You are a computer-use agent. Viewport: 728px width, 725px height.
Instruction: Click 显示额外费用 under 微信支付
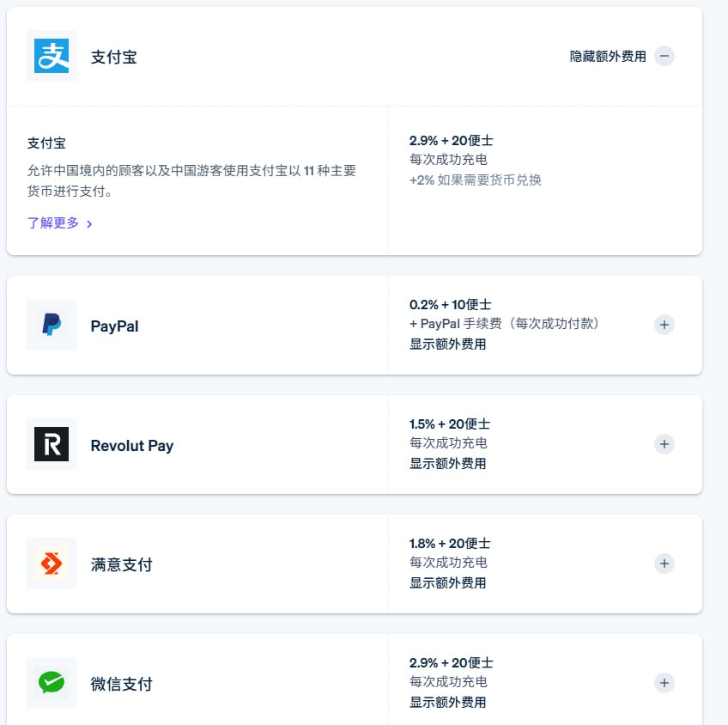click(x=447, y=703)
